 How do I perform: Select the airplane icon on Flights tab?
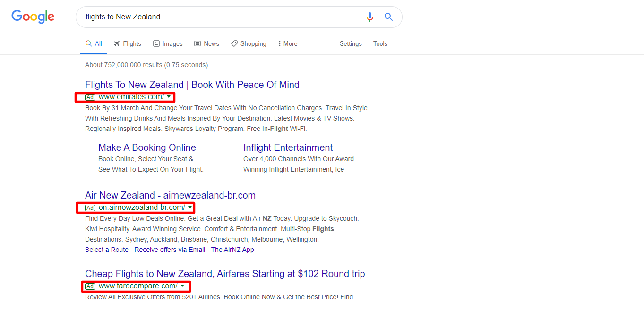click(117, 43)
